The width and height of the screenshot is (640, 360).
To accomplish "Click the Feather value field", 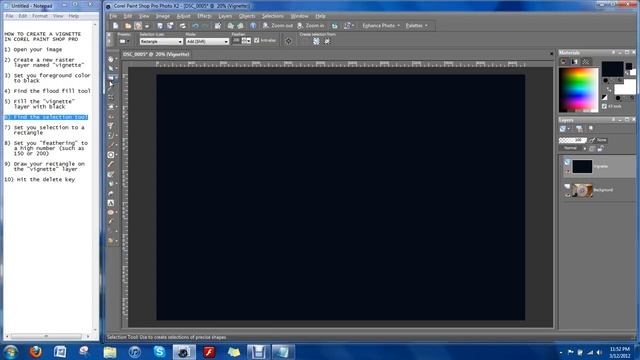I will 236,41.
